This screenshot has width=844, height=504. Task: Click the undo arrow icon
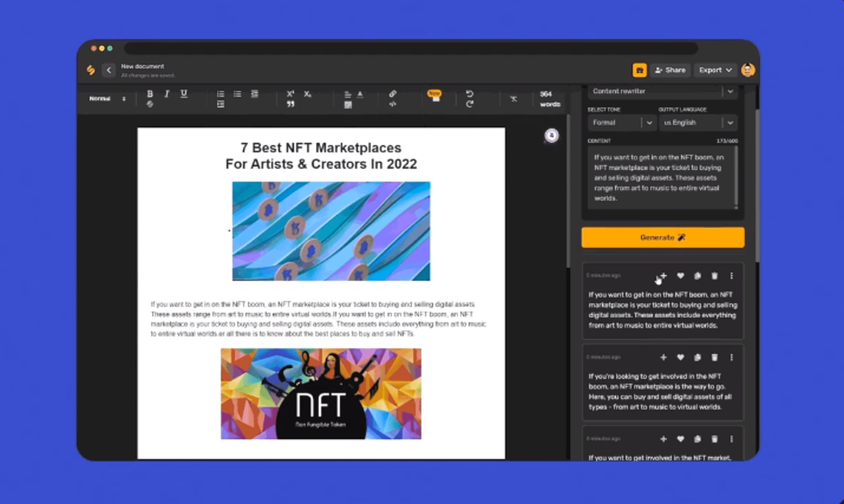[469, 94]
